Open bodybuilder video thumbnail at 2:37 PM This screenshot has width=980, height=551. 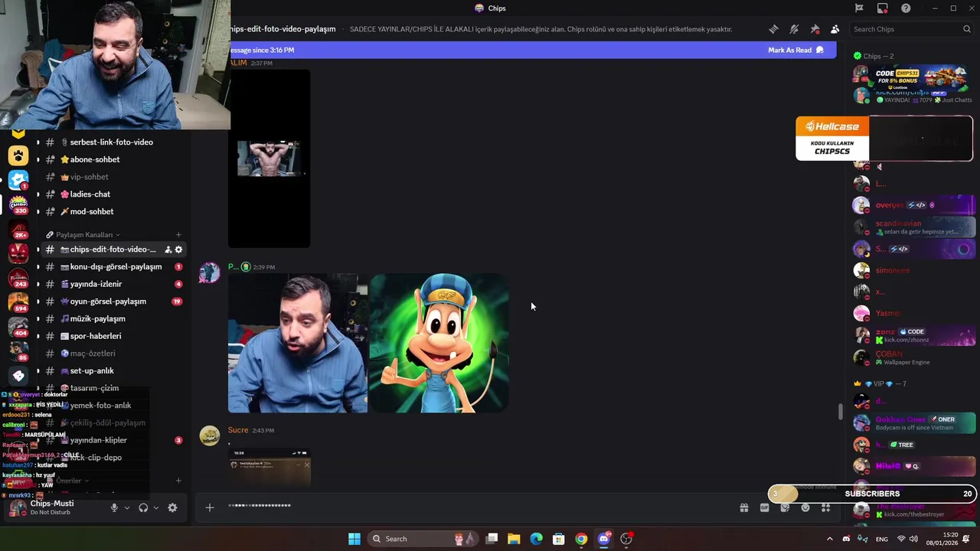click(x=269, y=158)
